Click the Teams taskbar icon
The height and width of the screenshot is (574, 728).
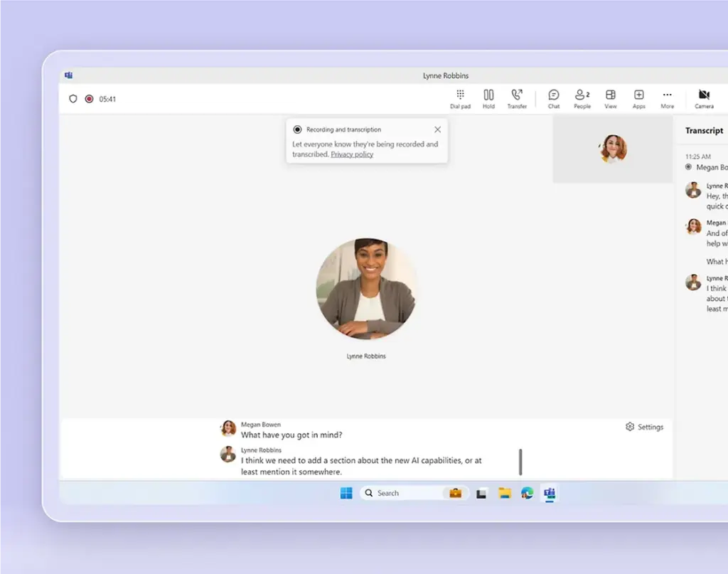click(550, 493)
